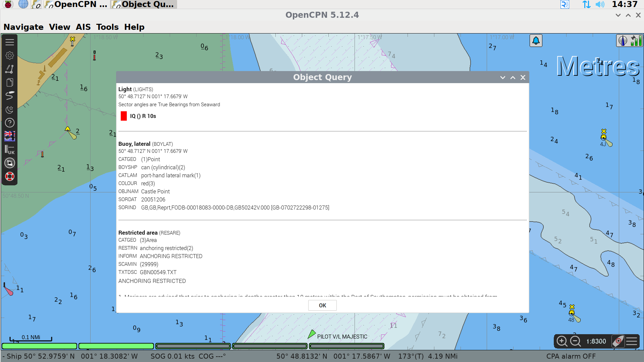Select the Create Route pencil tool

pyautogui.click(x=9, y=69)
